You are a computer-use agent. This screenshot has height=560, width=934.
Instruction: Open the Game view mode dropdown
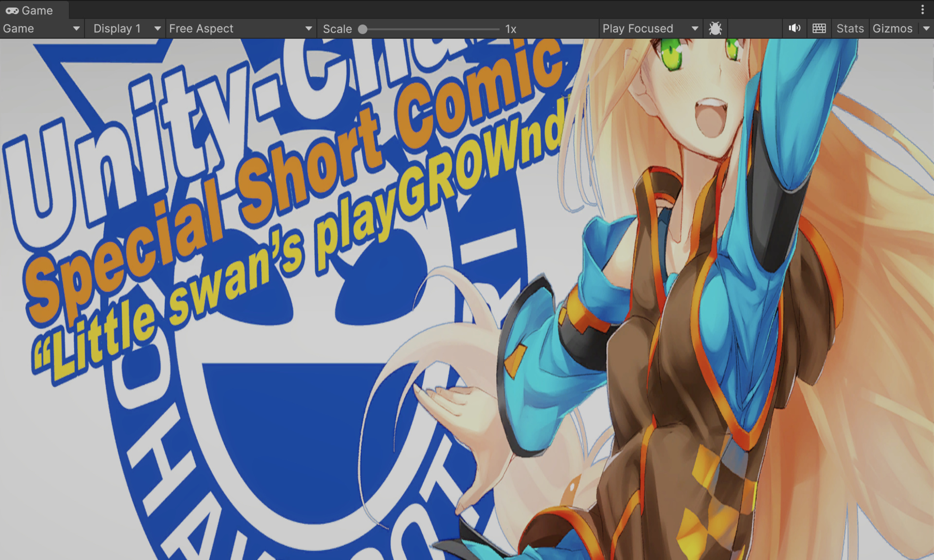coord(41,29)
